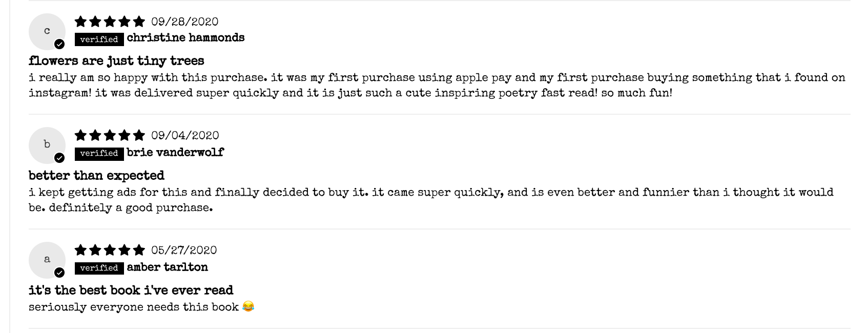Screen dimensions: 868x333
Task: Click star rating of 09/04/2020 review
Action: 110,135
